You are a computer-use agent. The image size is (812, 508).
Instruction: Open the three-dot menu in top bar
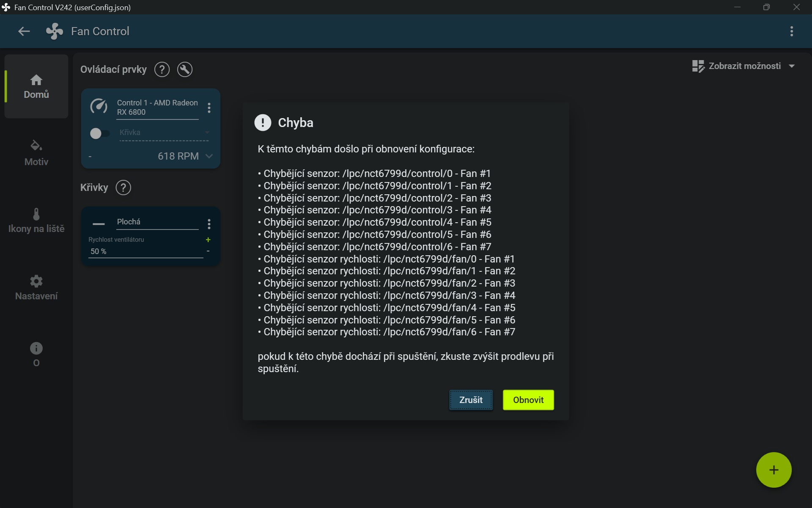(791, 31)
